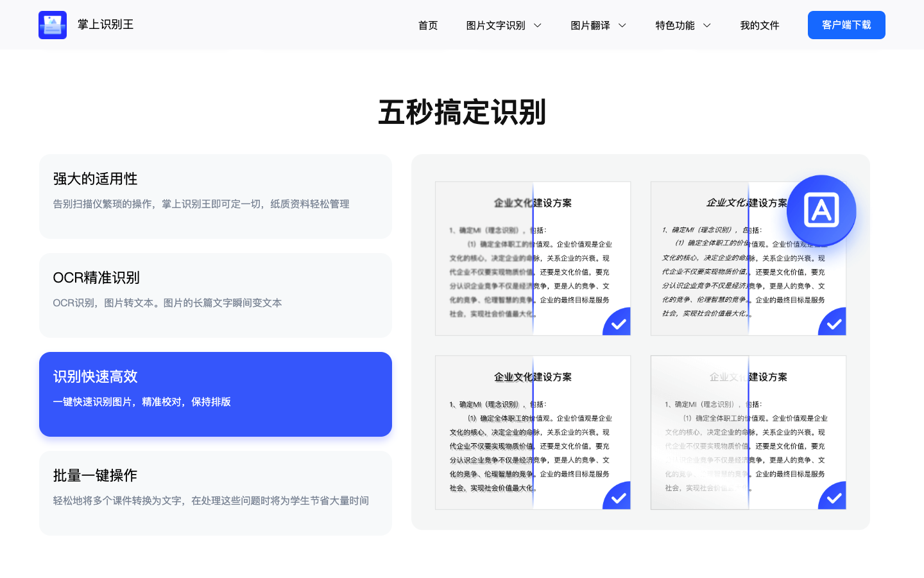Click the checkmark badge on bottom-left document preview
The height and width of the screenshot is (578, 924).
coord(617,496)
